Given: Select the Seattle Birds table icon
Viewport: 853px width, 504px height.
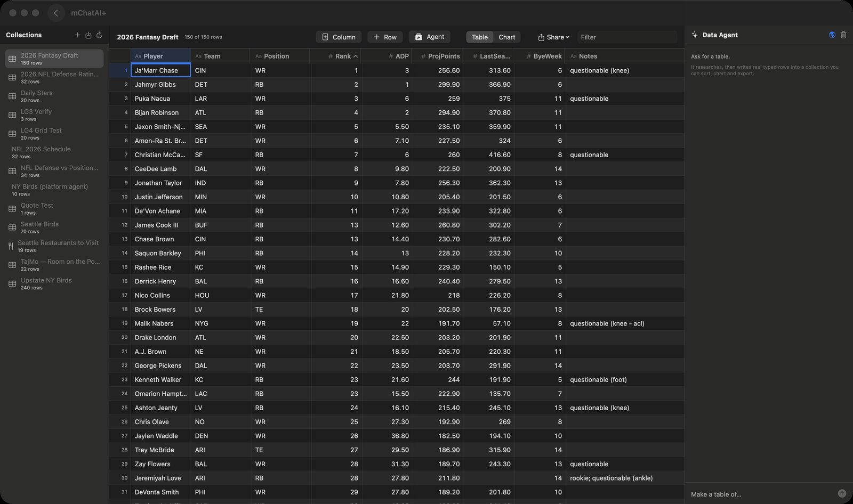Looking at the screenshot, I should coord(12,227).
